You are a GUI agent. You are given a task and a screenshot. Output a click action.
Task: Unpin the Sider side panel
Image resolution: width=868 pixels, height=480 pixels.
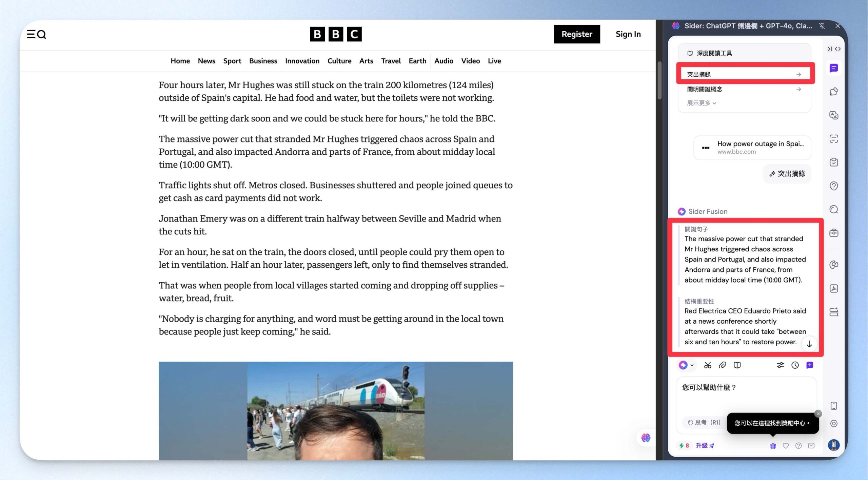pos(822,26)
